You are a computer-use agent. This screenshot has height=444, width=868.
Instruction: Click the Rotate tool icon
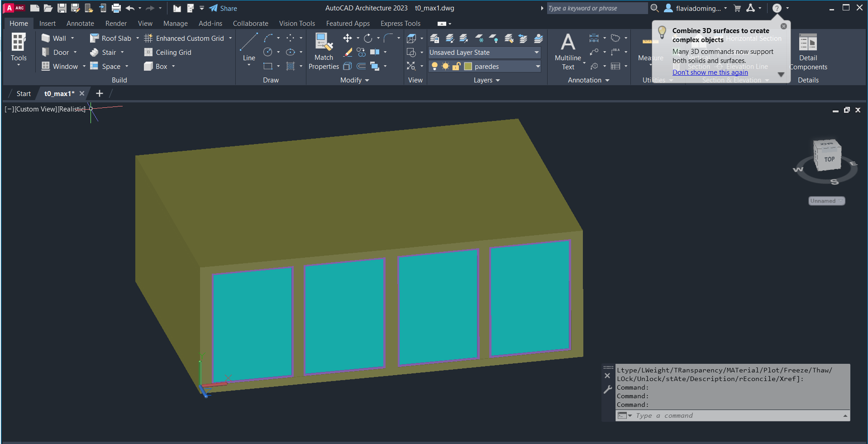click(368, 38)
